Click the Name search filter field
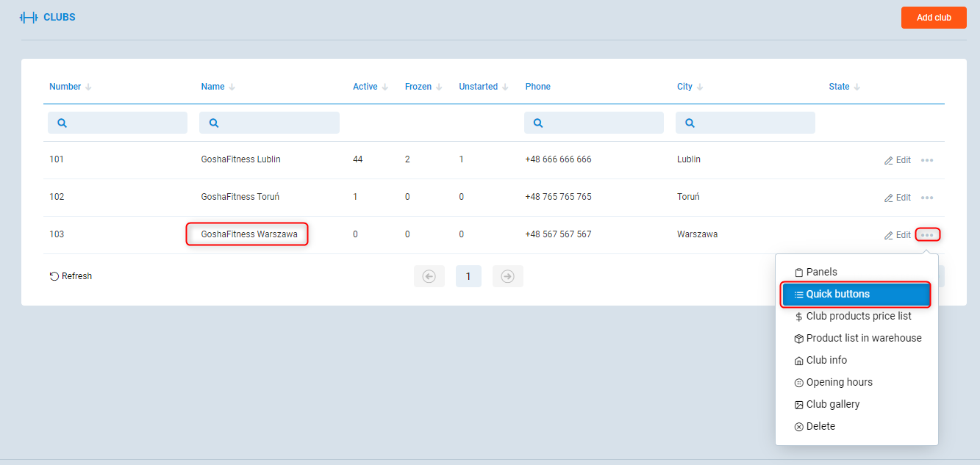The height and width of the screenshot is (465, 980). tap(269, 123)
